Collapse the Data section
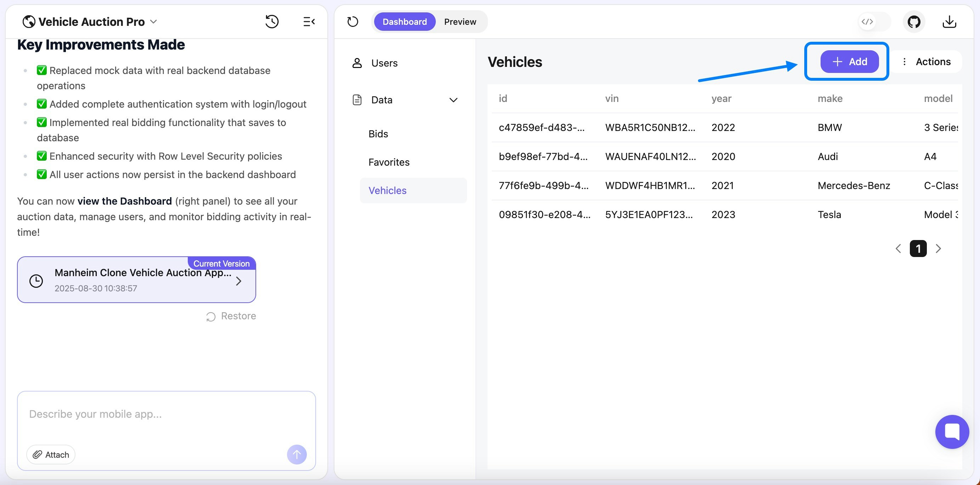The width and height of the screenshot is (980, 485). click(453, 99)
